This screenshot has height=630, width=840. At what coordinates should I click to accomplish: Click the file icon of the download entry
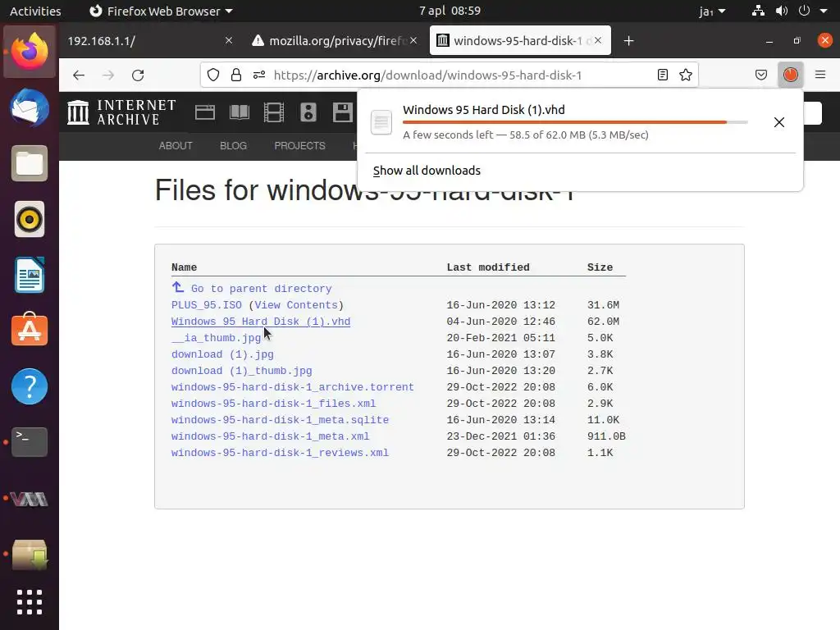[x=381, y=123]
